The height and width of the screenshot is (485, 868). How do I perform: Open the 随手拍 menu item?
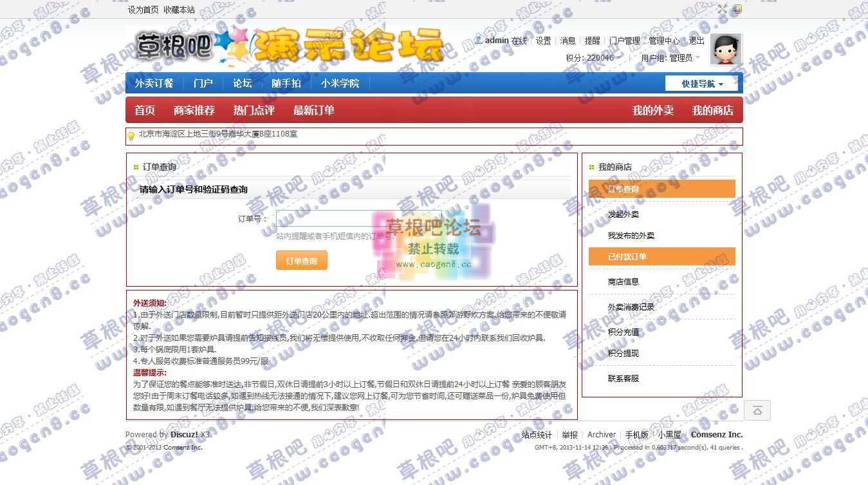(x=286, y=83)
